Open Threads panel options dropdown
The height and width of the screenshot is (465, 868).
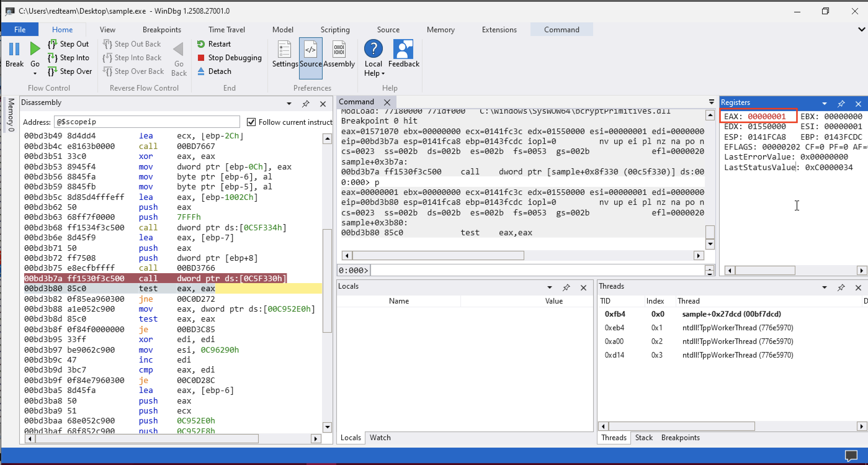click(x=824, y=287)
